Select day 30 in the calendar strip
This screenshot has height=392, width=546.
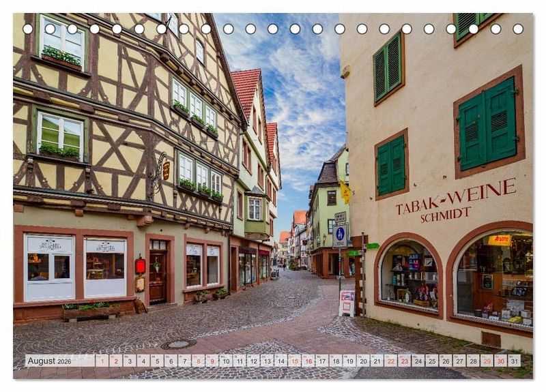tap(501, 361)
